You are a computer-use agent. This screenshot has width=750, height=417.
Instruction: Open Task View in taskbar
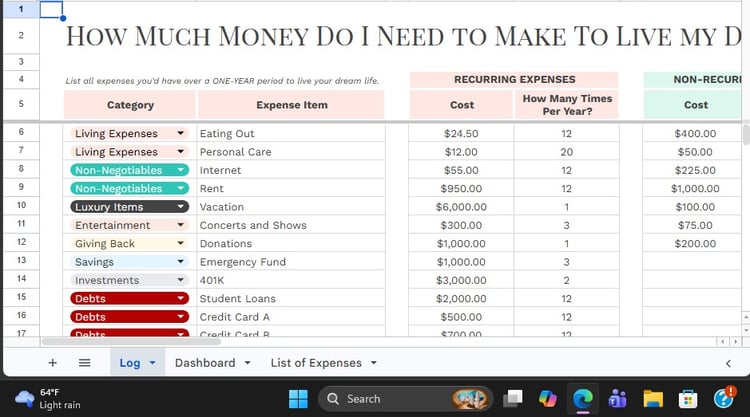click(513, 399)
